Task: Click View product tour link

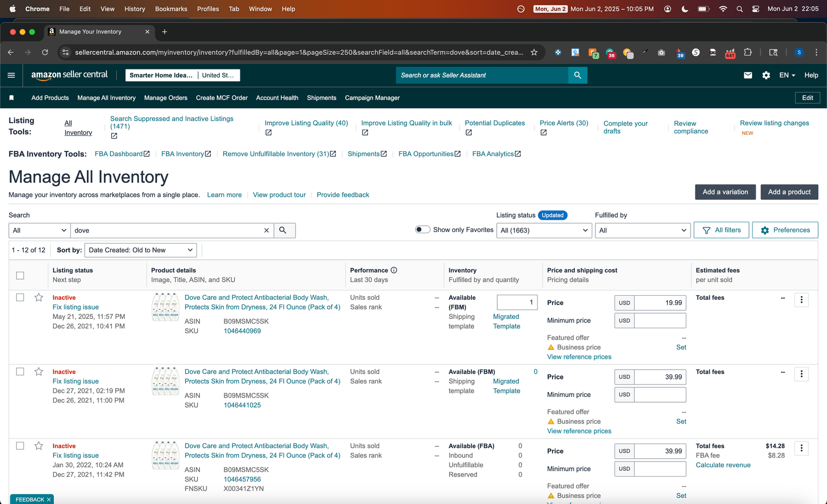Action: [279, 195]
